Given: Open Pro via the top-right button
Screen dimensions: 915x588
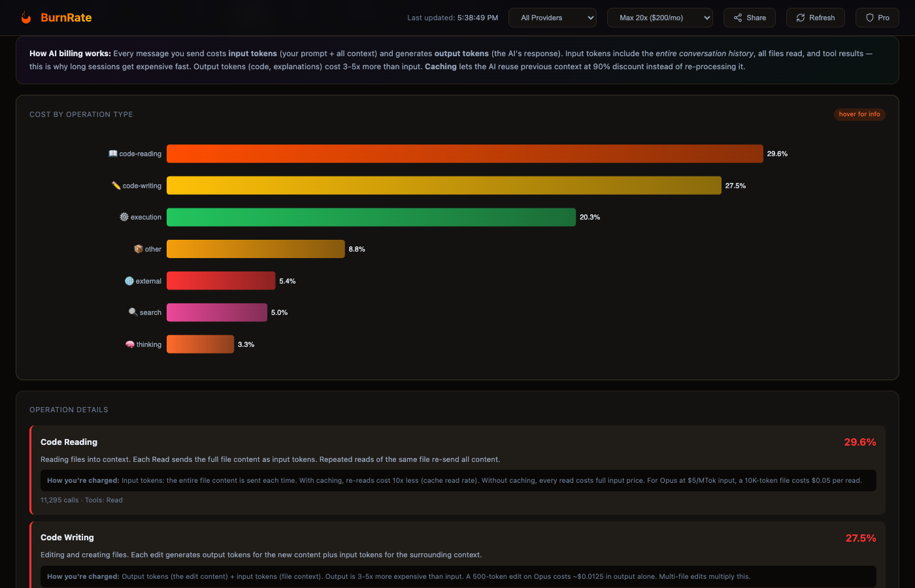Looking at the screenshot, I should pos(876,17).
